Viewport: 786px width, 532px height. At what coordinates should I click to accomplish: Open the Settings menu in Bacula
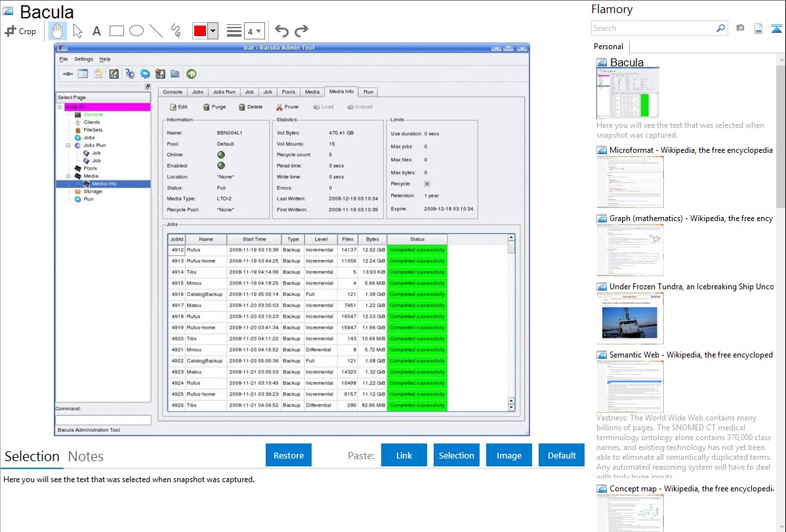(84, 59)
